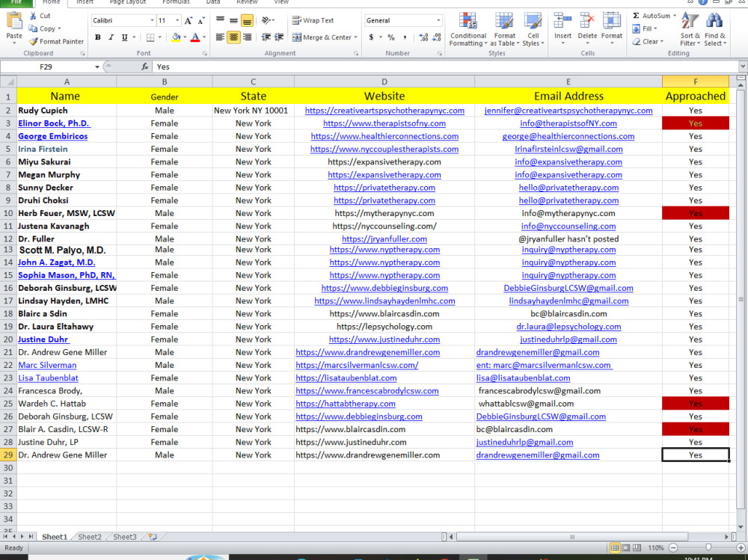Screen dimensions: 748x560
Task: Activate the Format Painter brush
Action: click(33, 42)
